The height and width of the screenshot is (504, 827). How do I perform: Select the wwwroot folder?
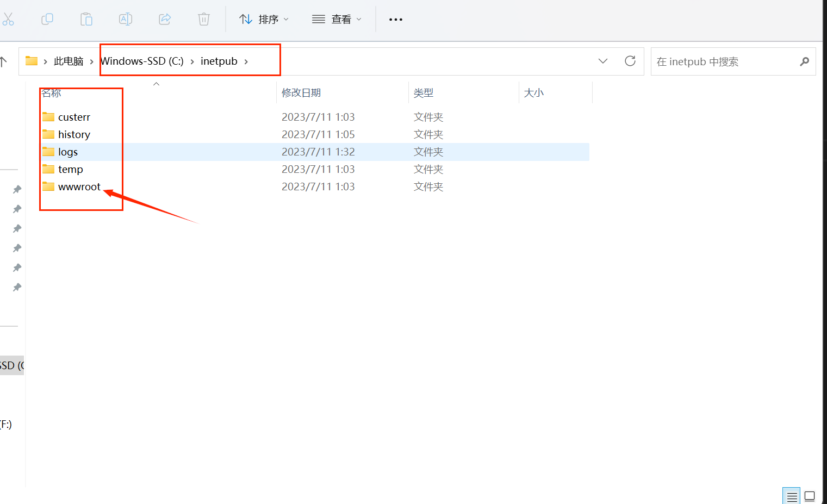tap(79, 186)
